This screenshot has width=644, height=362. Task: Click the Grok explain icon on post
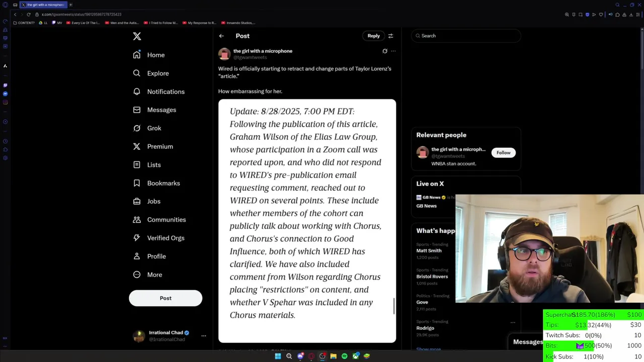point(385,51)
